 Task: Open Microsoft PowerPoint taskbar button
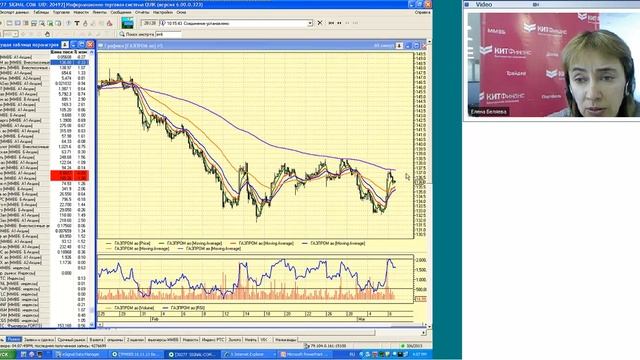pos(304,354)
